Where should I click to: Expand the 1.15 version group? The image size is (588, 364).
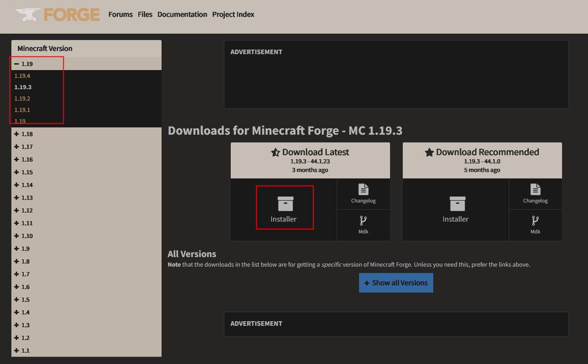click(86, 172)
